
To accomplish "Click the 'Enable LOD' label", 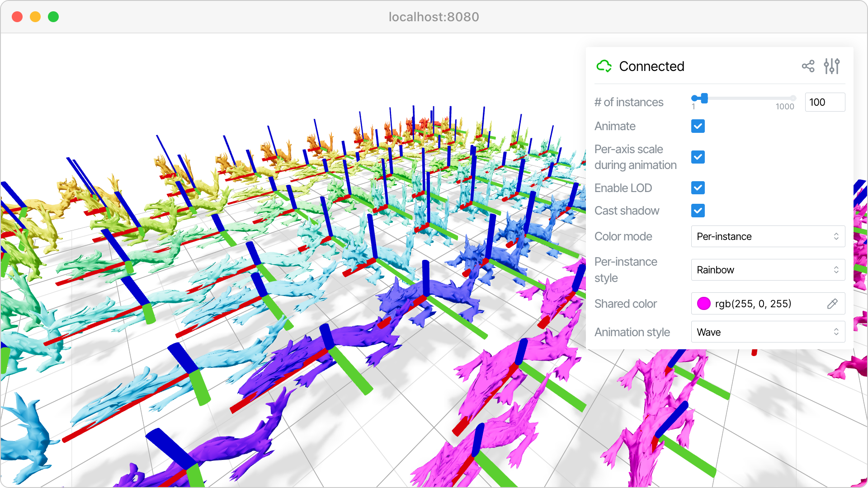I will (x=623, y=188).
